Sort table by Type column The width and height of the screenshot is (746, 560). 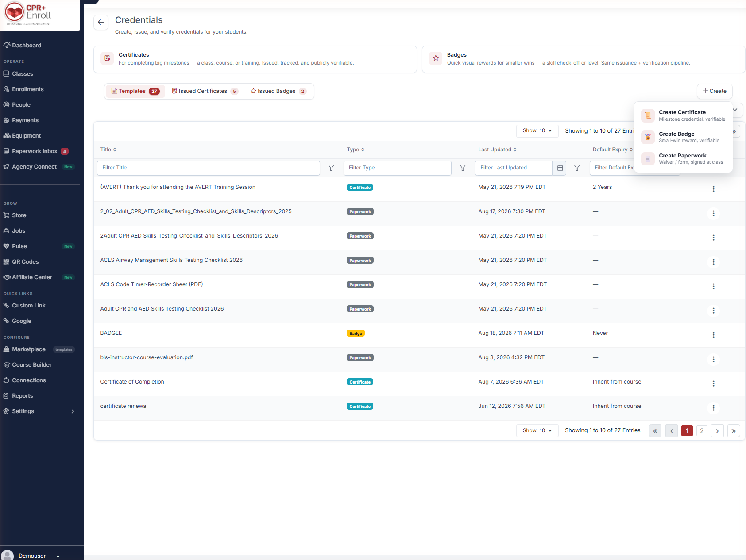(356, 150)
